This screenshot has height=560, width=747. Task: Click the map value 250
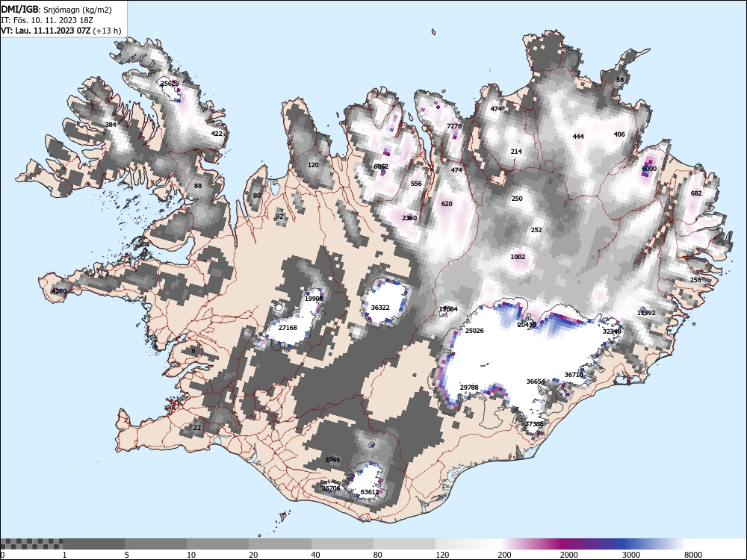(x=517, y=199)
